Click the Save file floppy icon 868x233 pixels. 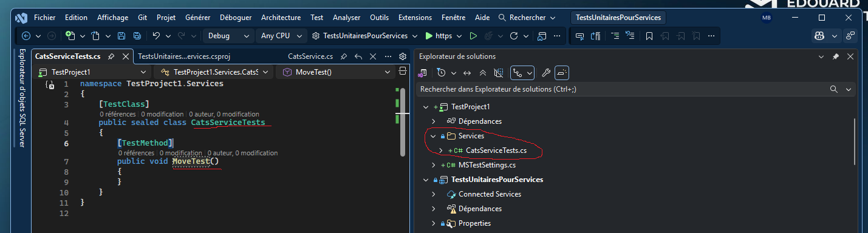pos(121,36)
